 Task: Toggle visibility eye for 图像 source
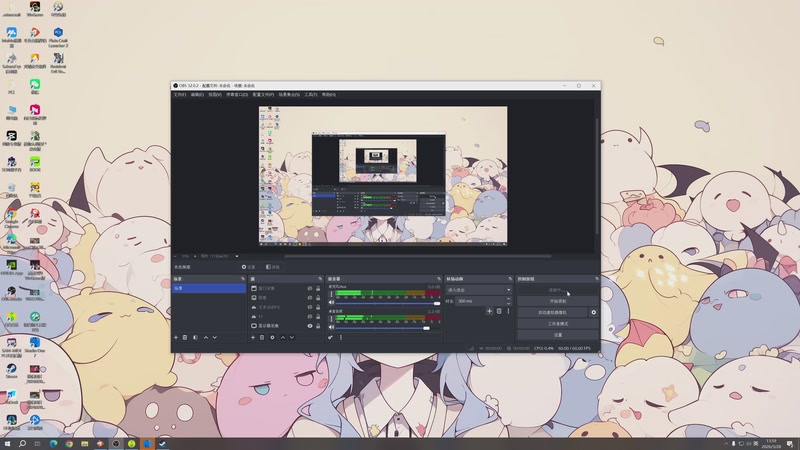point(310,297)
